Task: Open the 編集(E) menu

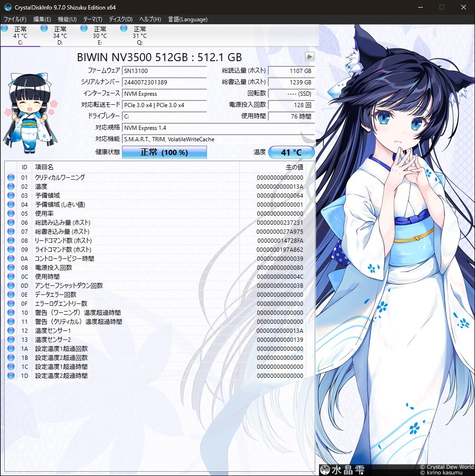Action: (x=42, y=19)
